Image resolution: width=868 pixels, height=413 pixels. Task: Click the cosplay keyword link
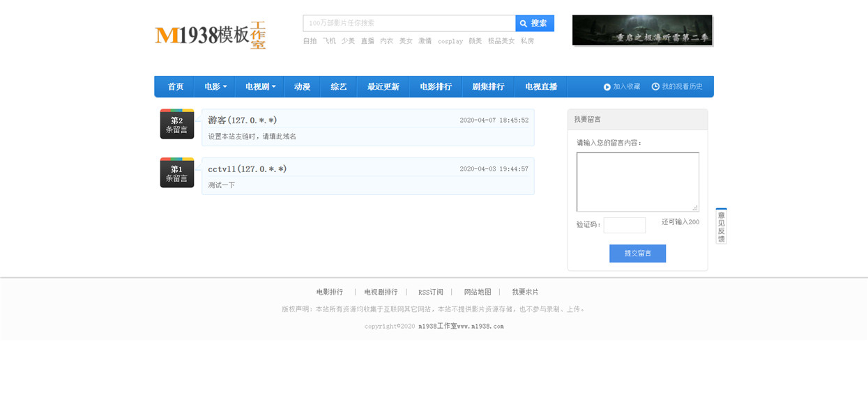[x=450, y=41]
